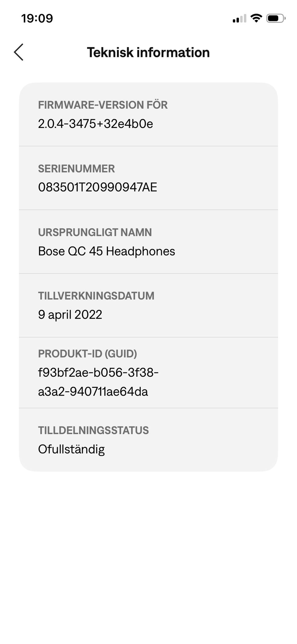
Task: Tap the manufacturing date 9 april 2022
Action: pyautogui.click(x=70, y=315)
